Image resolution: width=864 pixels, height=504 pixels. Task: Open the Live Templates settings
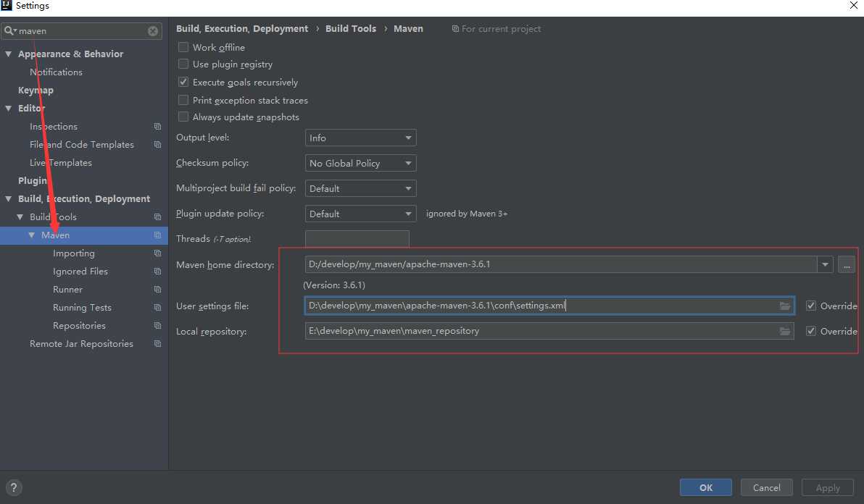[x=61, y=163]
